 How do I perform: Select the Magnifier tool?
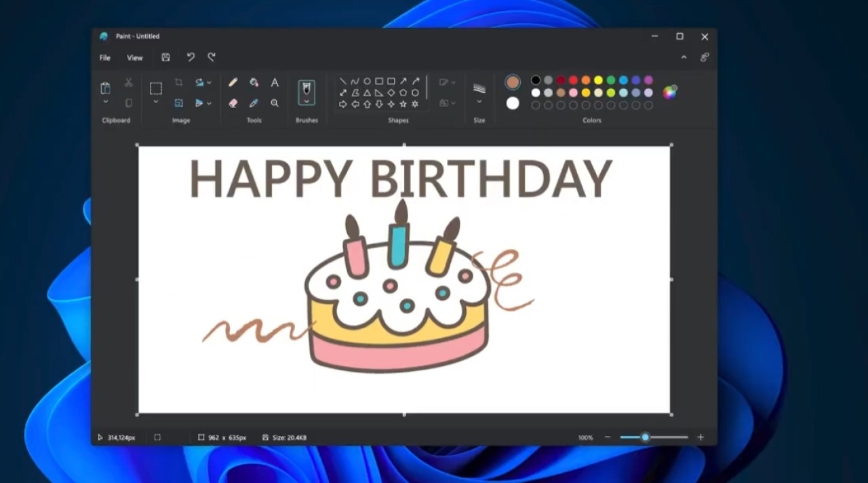click(275, 103)
